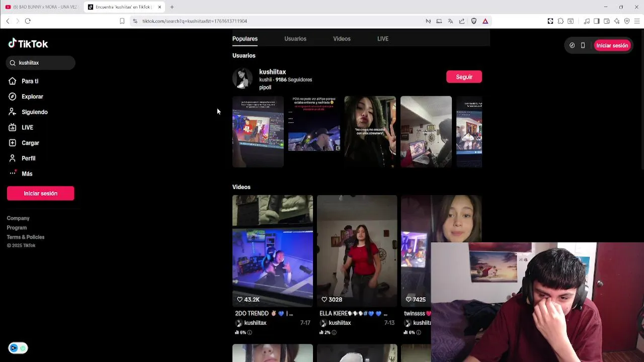
Task: Open the Perfil person icon
Action: coord(13,158)
